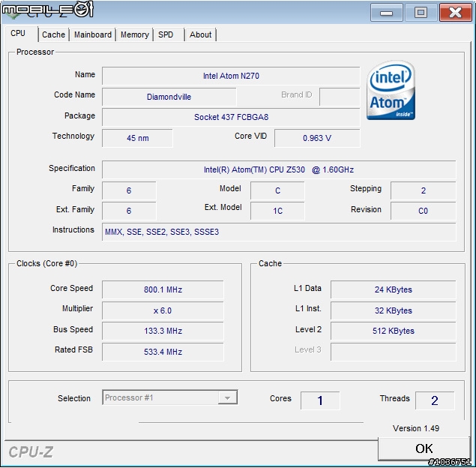Click the Multiplier value x 6.0
The width and height of the screenshot is (476, 468).
click(163, 310)
